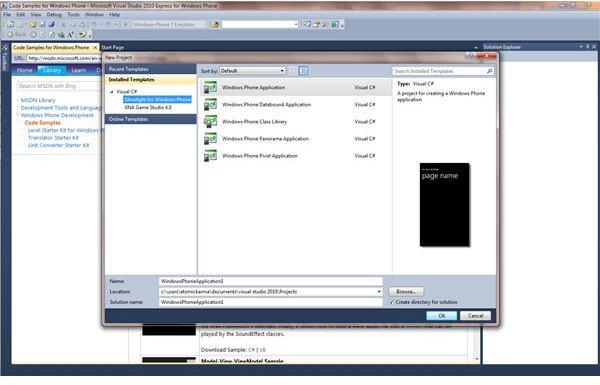This screenshot has width=600, height=385.
Task: Click the Windows Phone Pivot Application icon
Action: (x=210, y=156)
